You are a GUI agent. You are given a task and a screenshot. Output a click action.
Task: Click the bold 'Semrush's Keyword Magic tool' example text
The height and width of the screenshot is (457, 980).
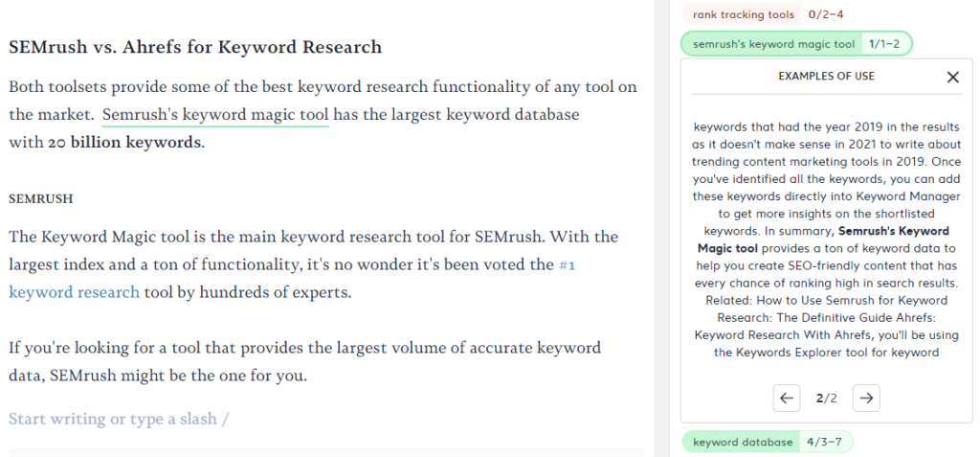(823, 240)
